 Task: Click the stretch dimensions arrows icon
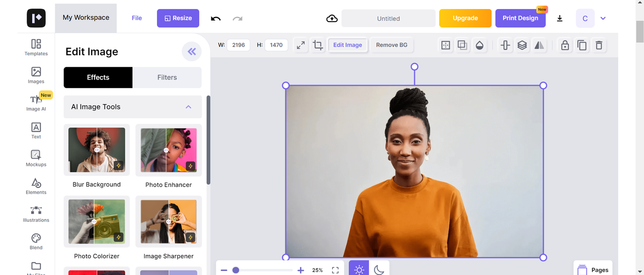301,45
